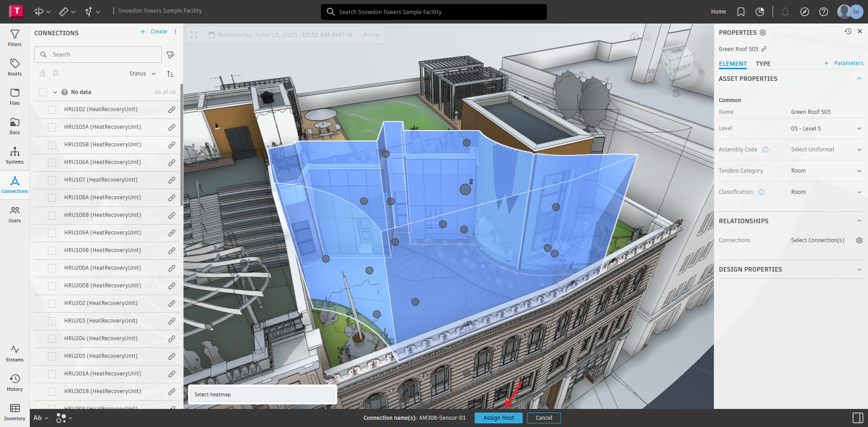The image size is (868, 427).
Task: Open the Level dropdown
Action: [x=826, y=129]
